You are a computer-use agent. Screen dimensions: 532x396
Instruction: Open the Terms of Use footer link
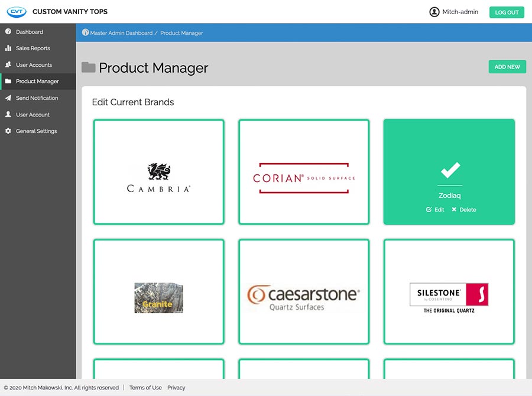(145, 388)
